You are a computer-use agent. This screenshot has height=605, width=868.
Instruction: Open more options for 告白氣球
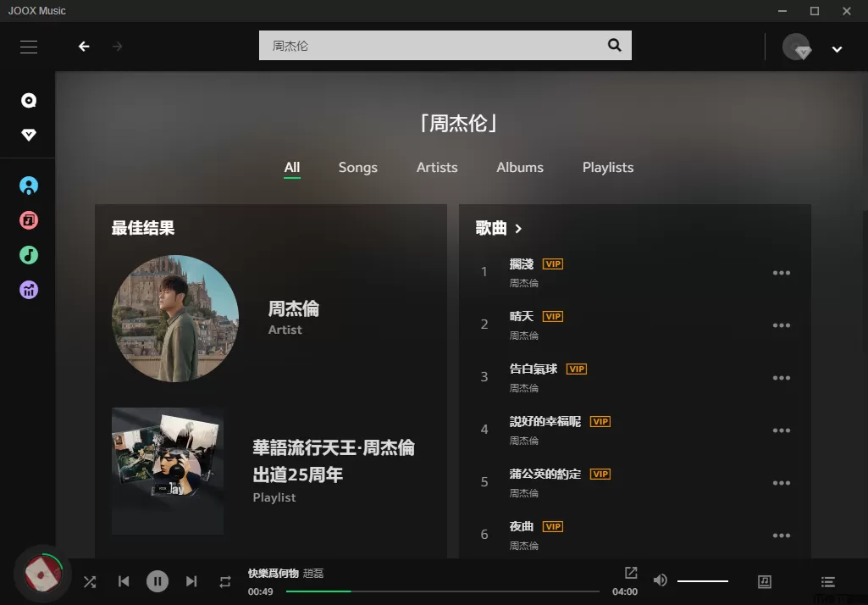click(781, 378)
